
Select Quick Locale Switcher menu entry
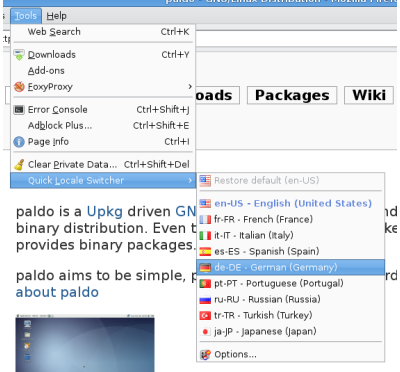click(x=103, y=180)
